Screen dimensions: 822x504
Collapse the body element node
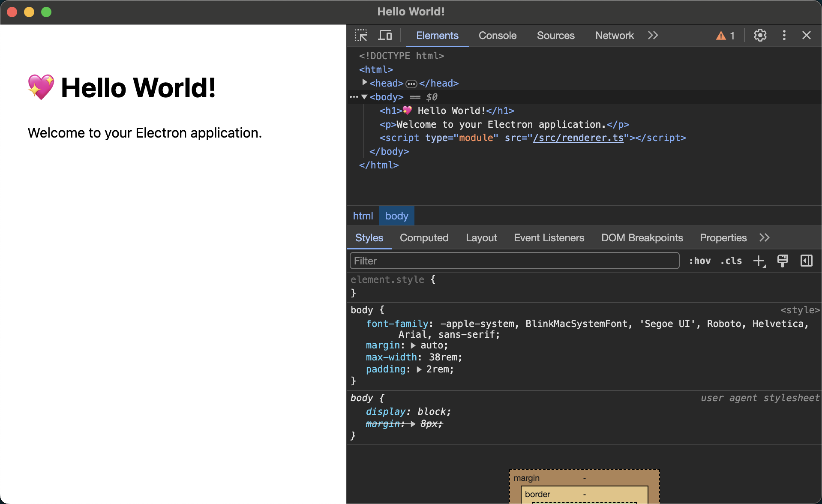[364, 97]
